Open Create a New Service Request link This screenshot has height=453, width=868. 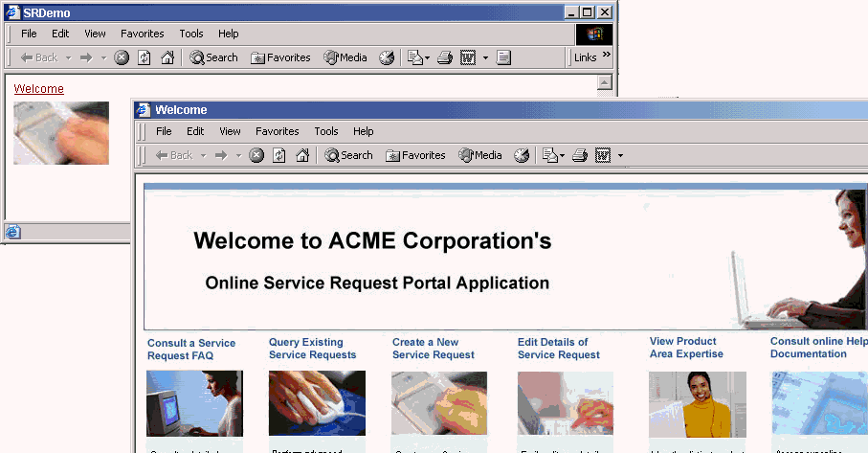pos(434,349)
